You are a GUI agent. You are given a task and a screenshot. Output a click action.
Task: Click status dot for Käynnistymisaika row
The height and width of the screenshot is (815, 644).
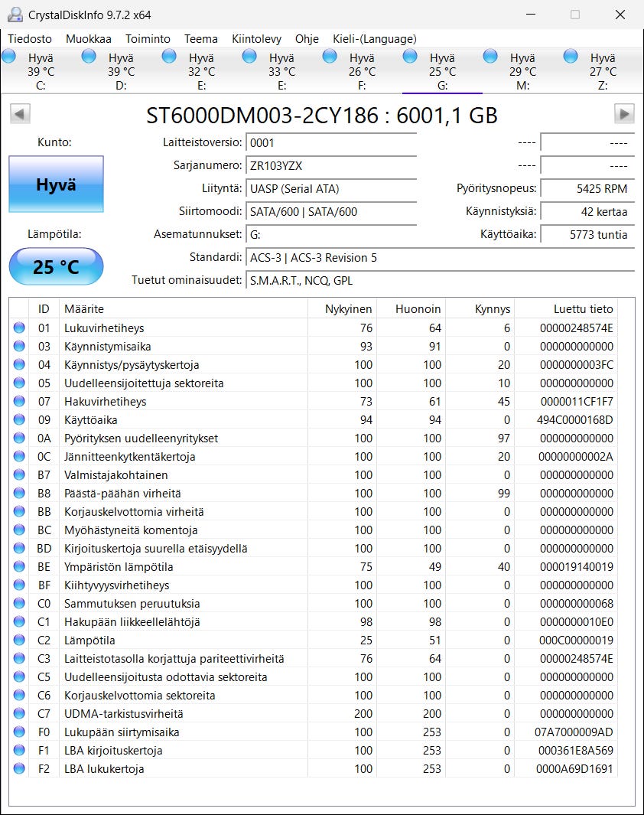point(19,346)
